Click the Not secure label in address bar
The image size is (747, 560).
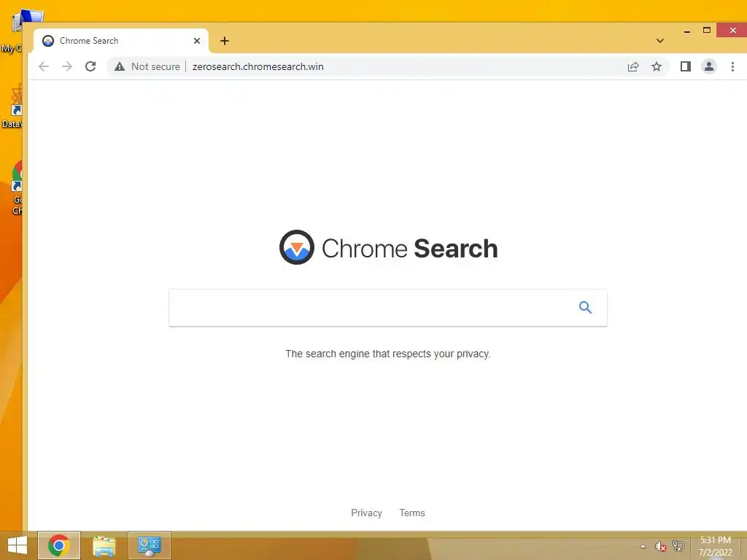point(156,66)
